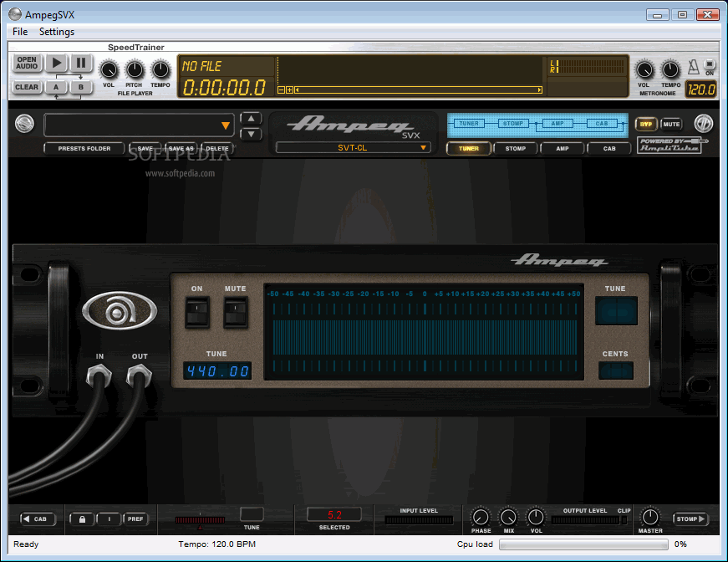Click the round IK icon at top right
Viewport: 728px width, 562px height.
click(x=704, y=124)
